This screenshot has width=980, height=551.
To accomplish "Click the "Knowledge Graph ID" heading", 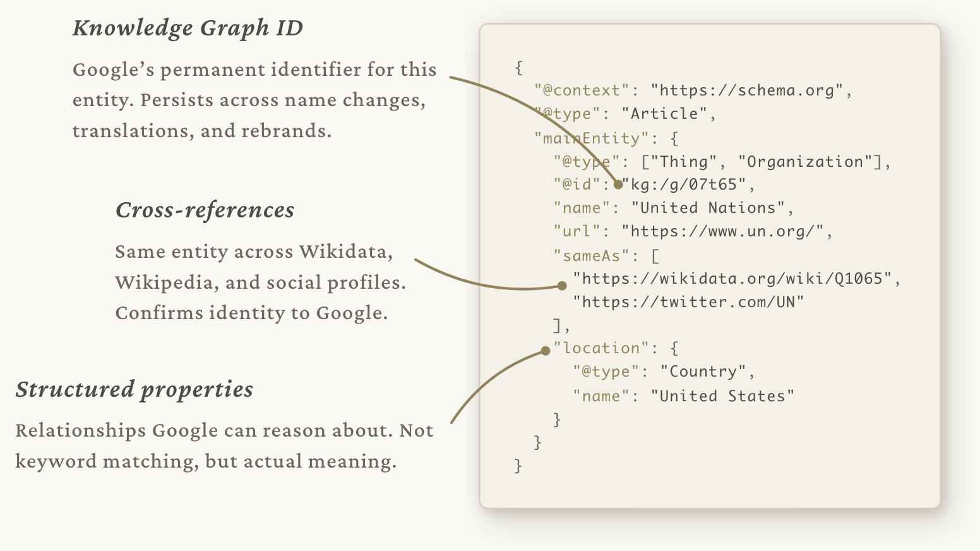I will pyautogui.click(x=188, y=28).
